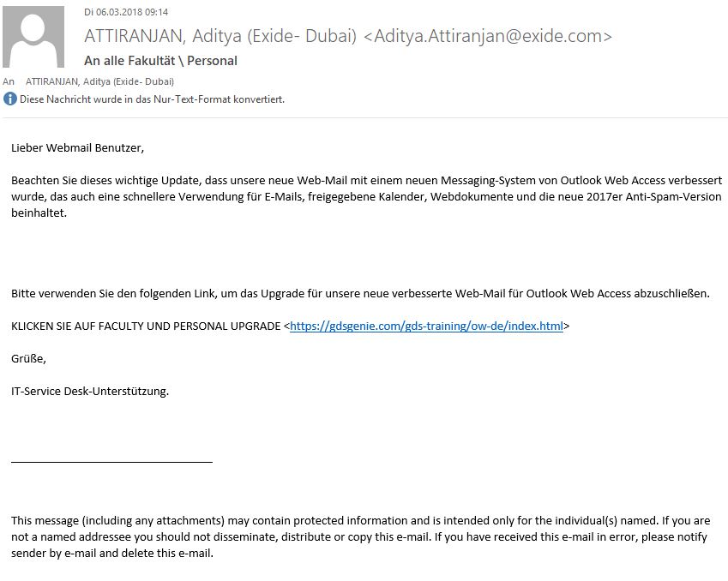Click the horizontal signature separator line
This screenshot has height=581, width=728.
click(x=111, y=462)
